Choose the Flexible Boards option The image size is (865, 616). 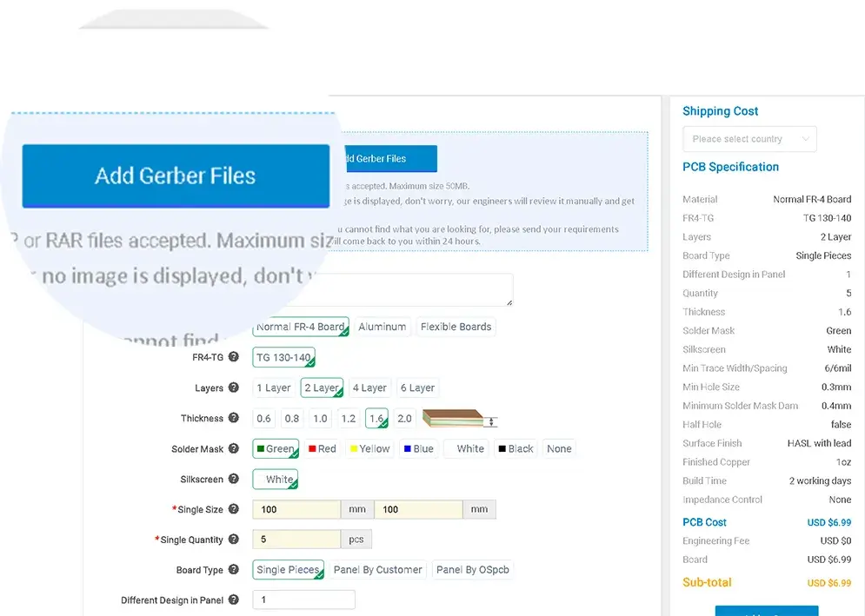coord(456,327)
